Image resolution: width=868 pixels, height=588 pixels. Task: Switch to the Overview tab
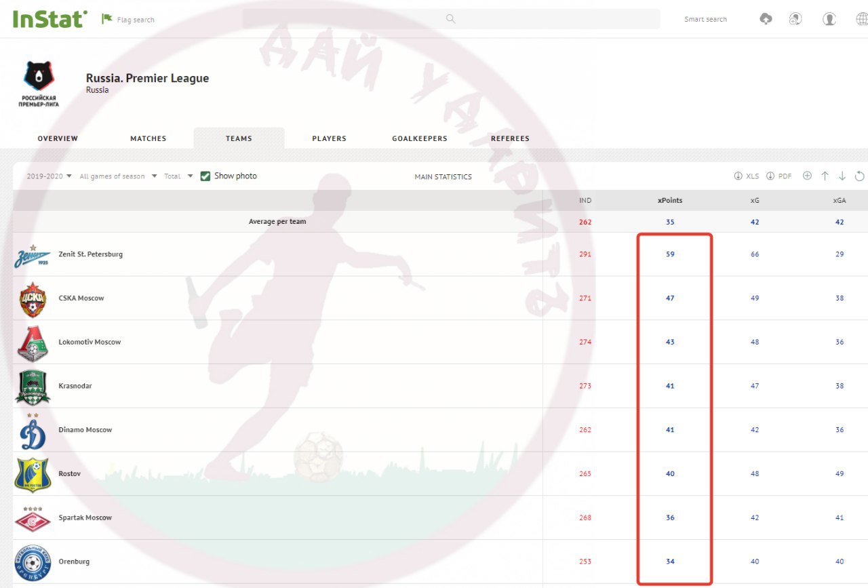pos(58,138)
